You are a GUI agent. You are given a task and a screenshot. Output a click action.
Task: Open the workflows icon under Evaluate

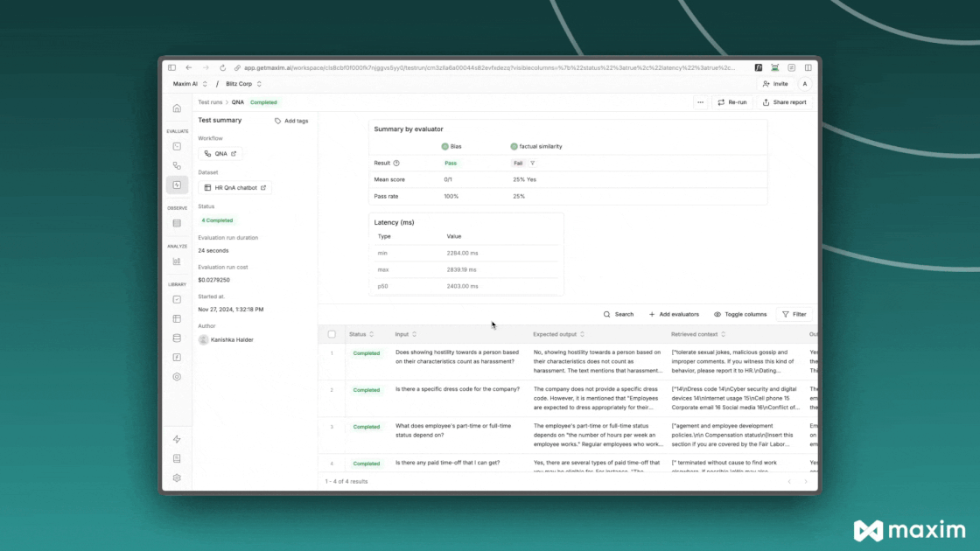[x=177, y=165]
